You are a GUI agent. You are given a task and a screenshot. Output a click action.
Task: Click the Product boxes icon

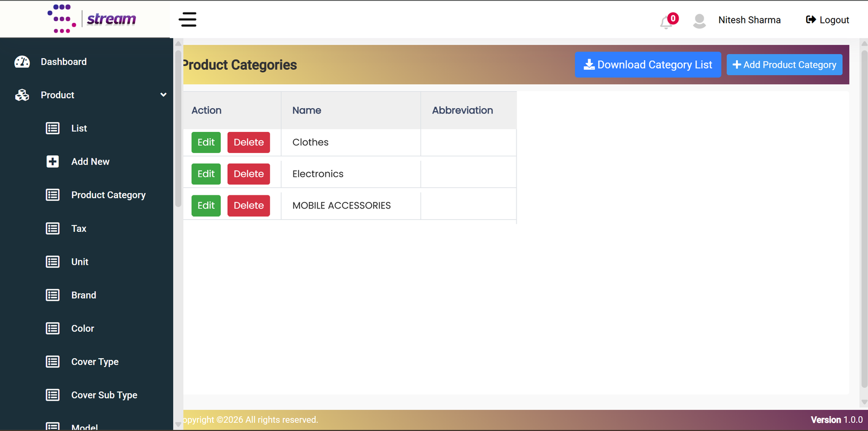[22, 95]
